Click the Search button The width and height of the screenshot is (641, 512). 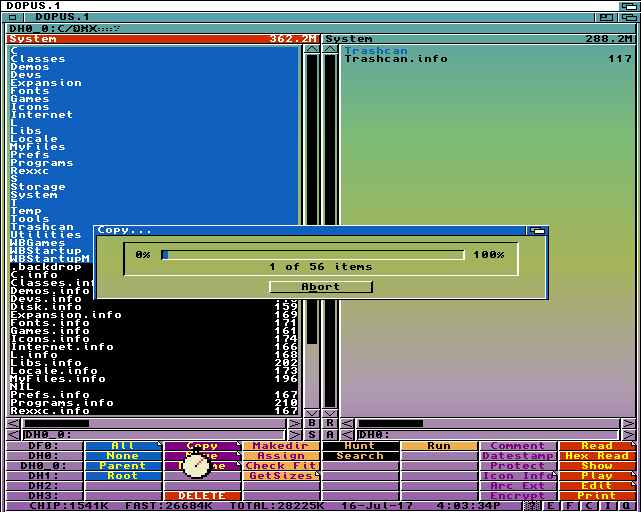tap(361, 456)
